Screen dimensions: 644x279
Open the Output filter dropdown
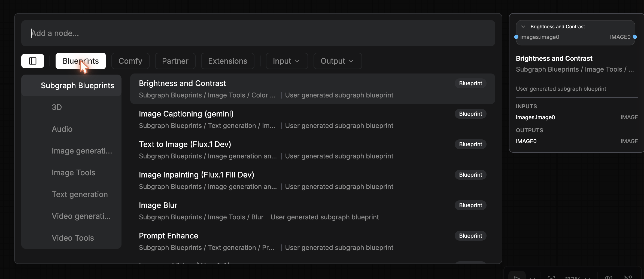pos(338,61)
